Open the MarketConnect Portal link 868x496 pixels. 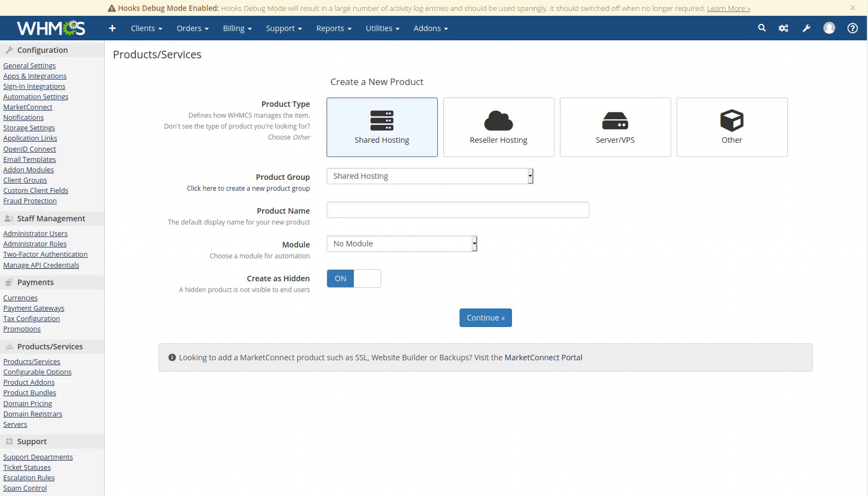(544, 358)
